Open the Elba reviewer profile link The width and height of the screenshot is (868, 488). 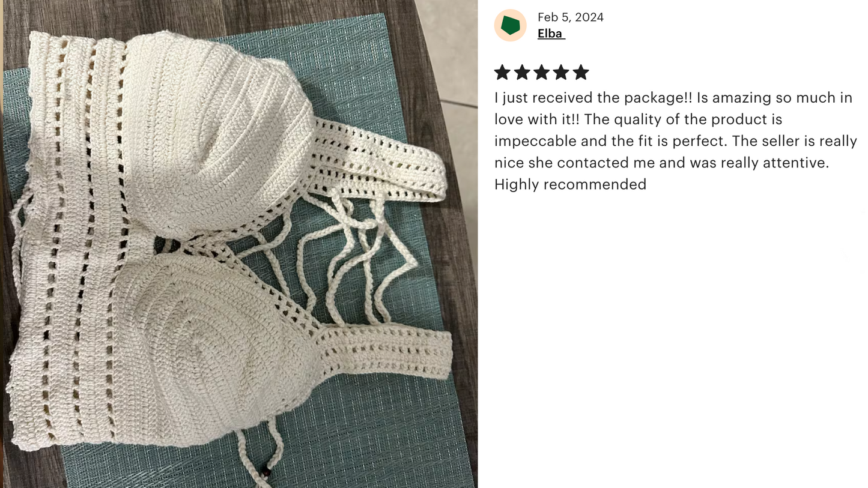[x=551, y=34]
